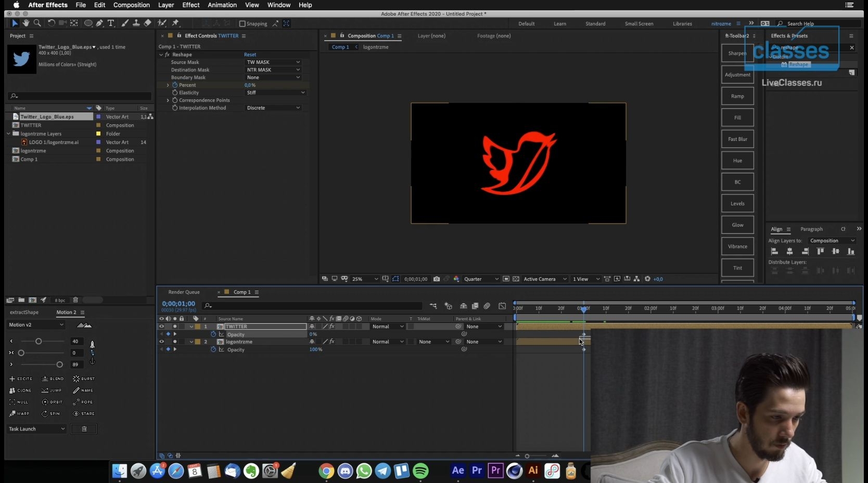Switch to the extractShape tab
868x483 pixels.
point(24,312)
